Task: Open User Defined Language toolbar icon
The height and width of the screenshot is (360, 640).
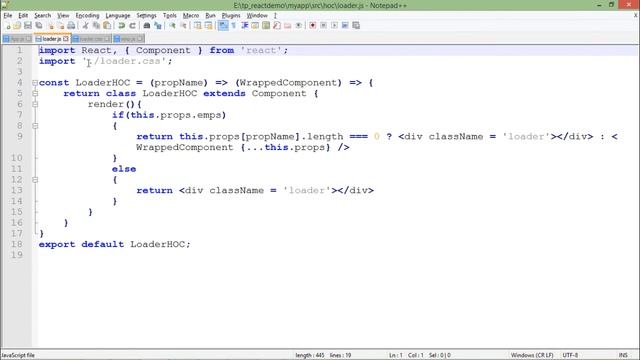Action: (x=255, y=26)
